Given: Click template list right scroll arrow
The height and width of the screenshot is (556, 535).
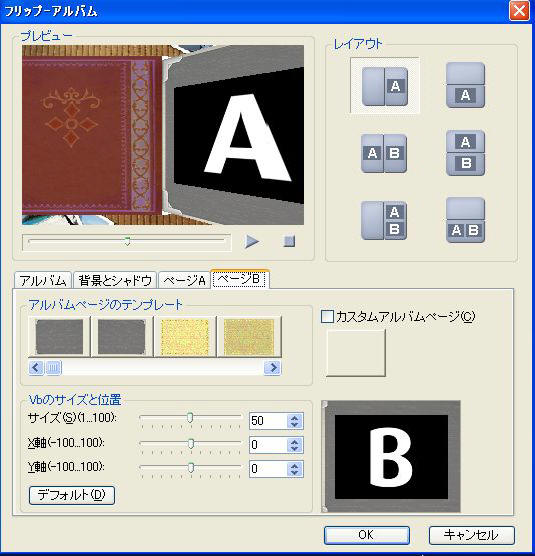Looking at the screenshot, I should coord(273,368).
